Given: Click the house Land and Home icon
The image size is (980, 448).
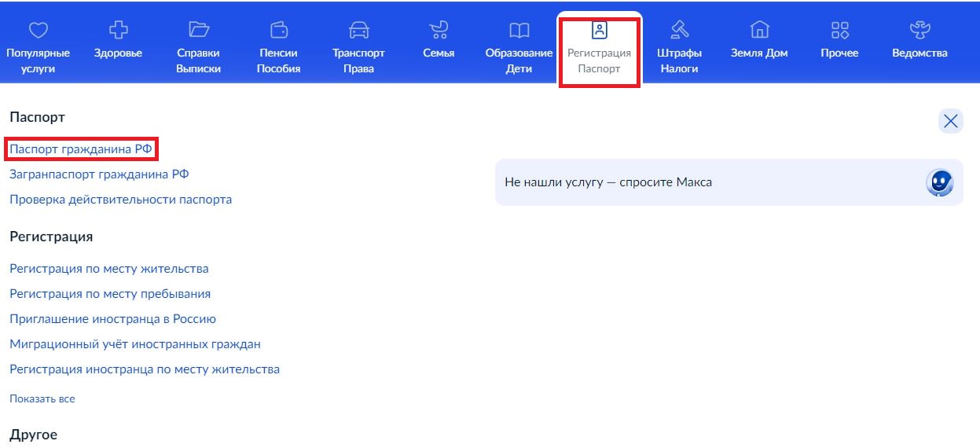Looking at the screenshot, I should 759,30.
